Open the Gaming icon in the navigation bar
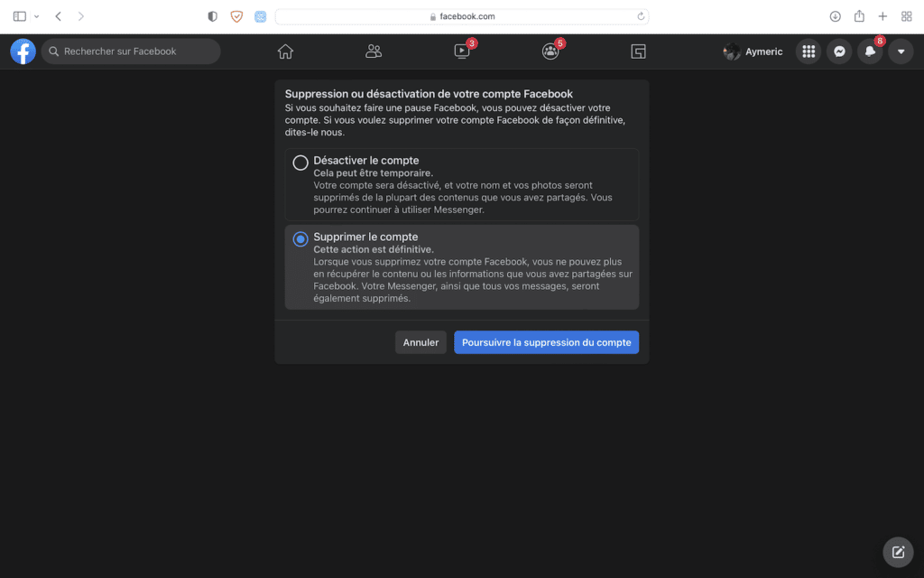The image size is (924, 578). [x=638, y=51]
